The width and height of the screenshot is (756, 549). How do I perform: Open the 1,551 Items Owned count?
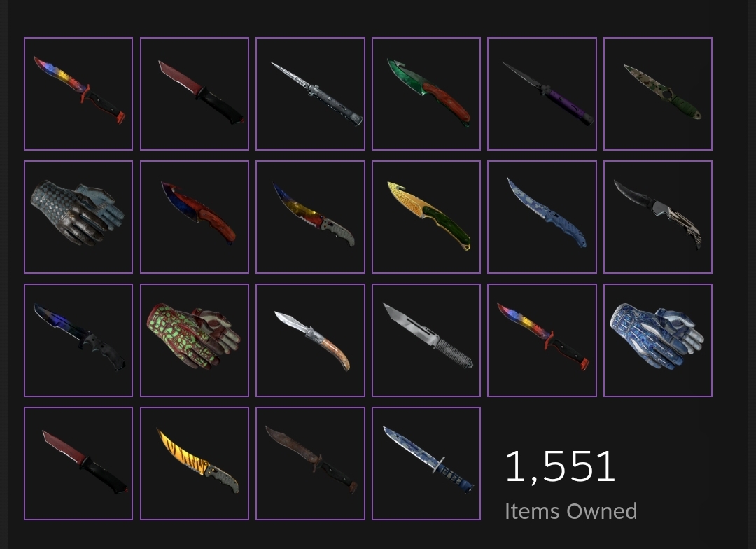[x=560, y=466]
